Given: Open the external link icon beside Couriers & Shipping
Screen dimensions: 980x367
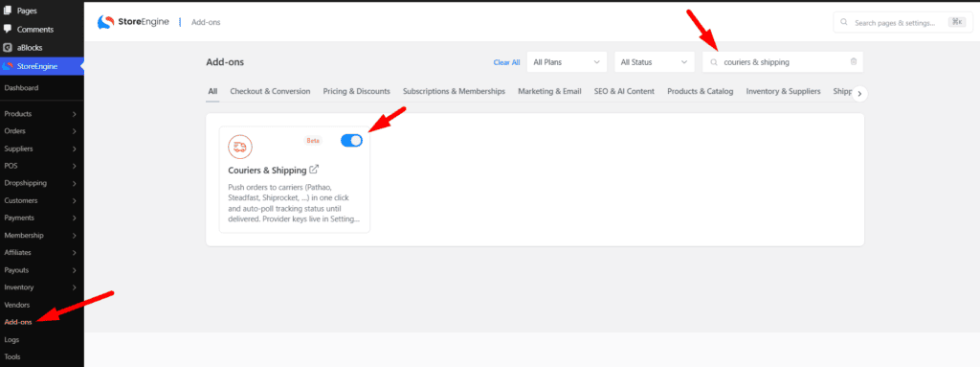Looking at the screenshot, I should click(314, 169).
